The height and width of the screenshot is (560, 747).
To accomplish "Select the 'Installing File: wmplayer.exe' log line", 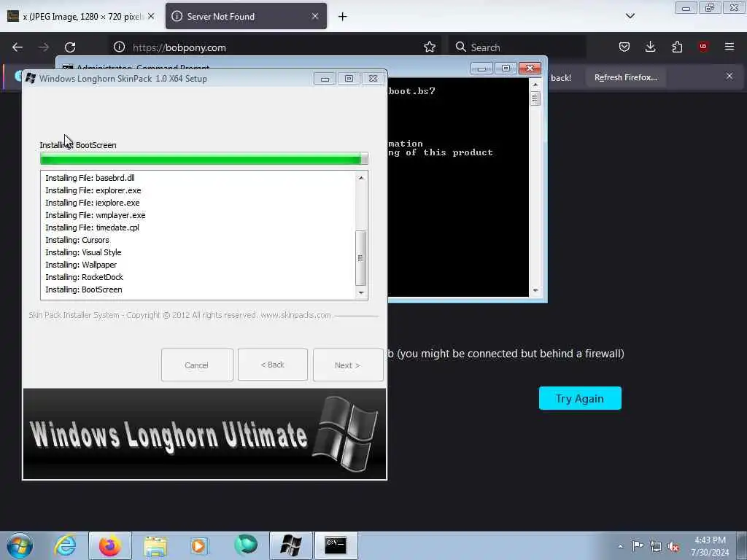I will 96,215.
